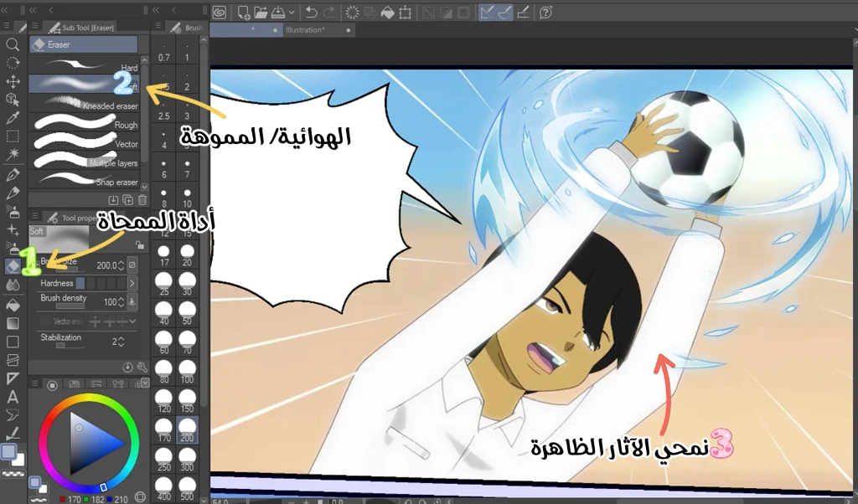
Task: Open Sub Tool panel menu
Action: click(x=34, y=26)
